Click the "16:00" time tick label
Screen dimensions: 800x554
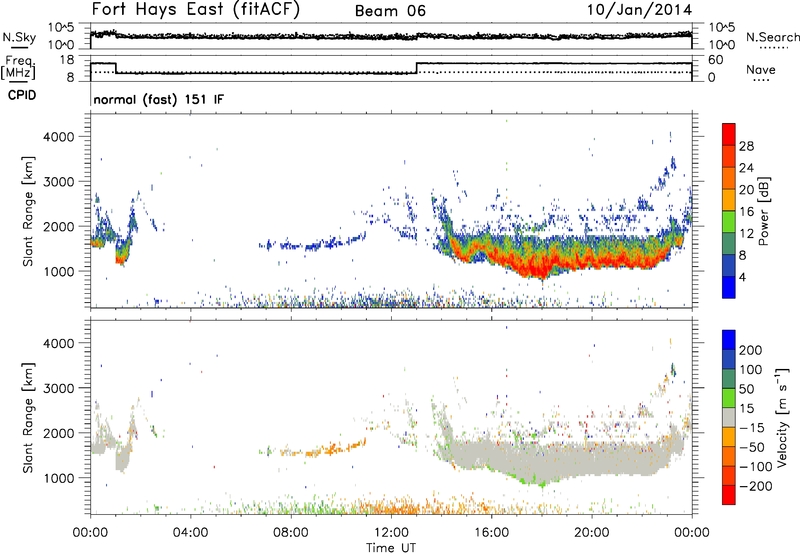point(491,533)
